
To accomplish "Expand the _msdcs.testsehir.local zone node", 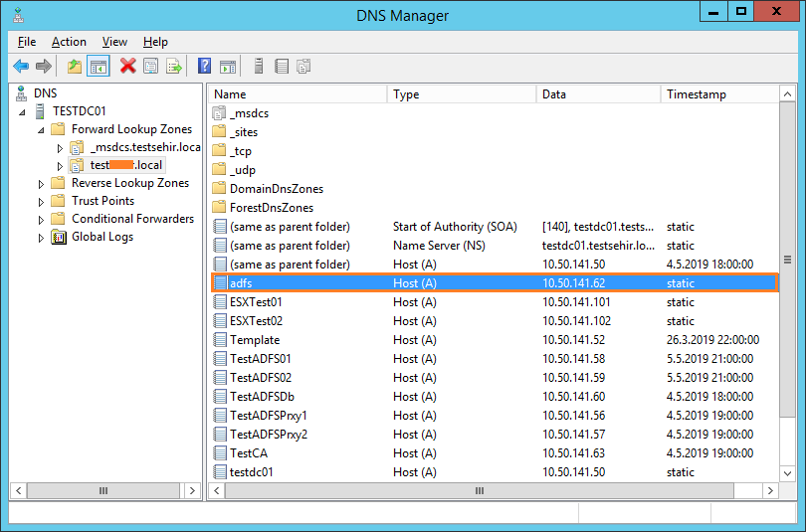I will 60,148.
